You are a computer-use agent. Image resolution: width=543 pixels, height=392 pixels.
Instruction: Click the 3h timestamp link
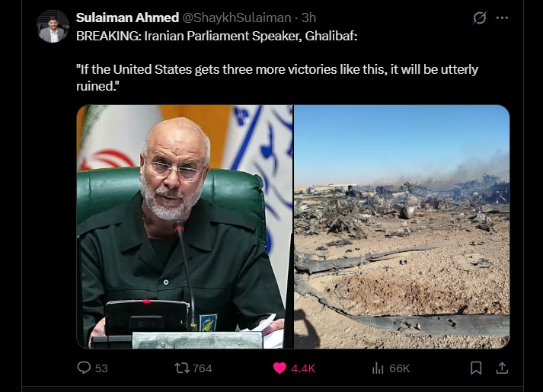308,18
